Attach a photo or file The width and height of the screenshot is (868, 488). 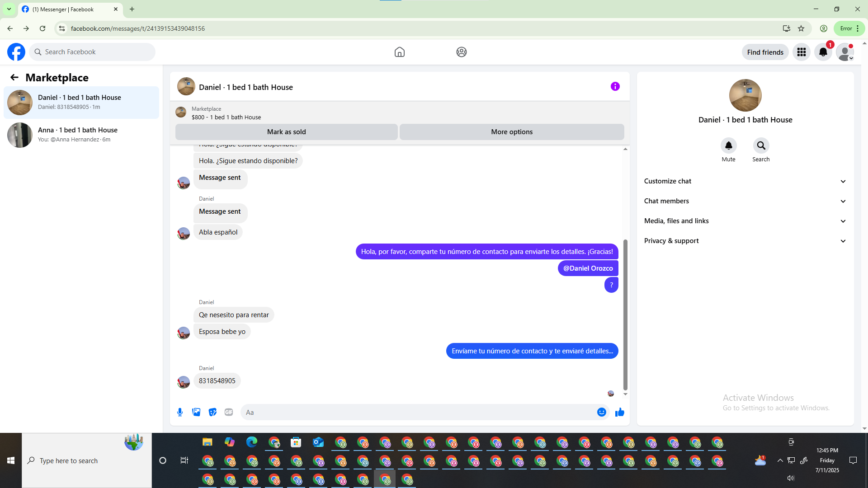(196, 412)
